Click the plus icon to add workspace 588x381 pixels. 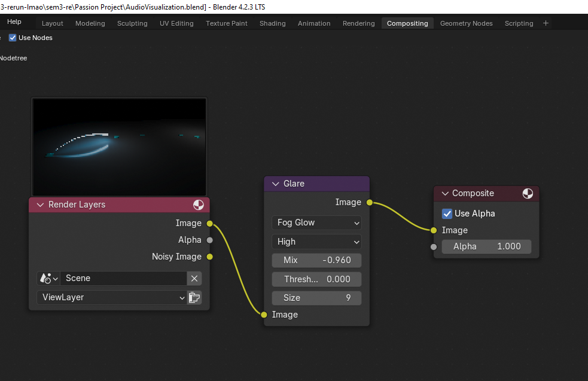[x=546, y=23]
